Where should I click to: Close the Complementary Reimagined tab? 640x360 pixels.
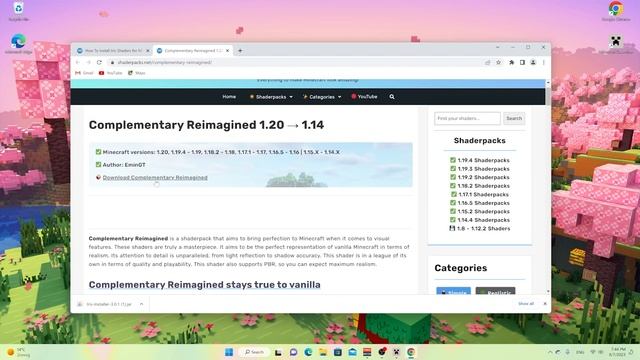click(227, 51)
